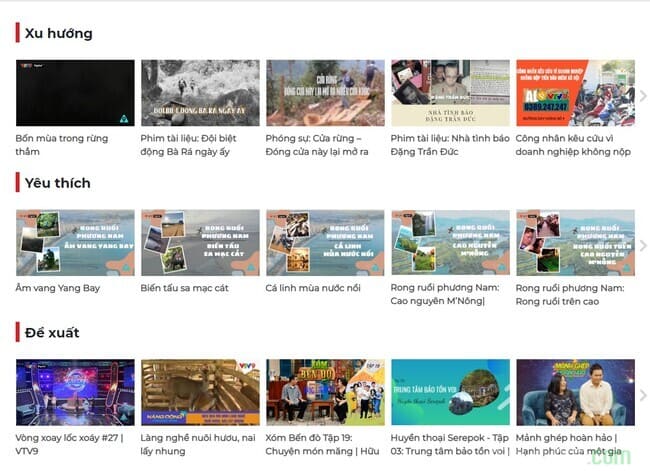Screen dimensions: 650x471
Task: Show next videos in Yêu thích row
Action: click(x=643, y=245)
